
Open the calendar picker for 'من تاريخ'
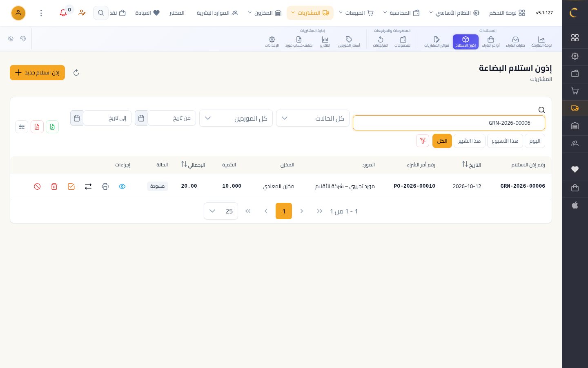coord(141,118)
